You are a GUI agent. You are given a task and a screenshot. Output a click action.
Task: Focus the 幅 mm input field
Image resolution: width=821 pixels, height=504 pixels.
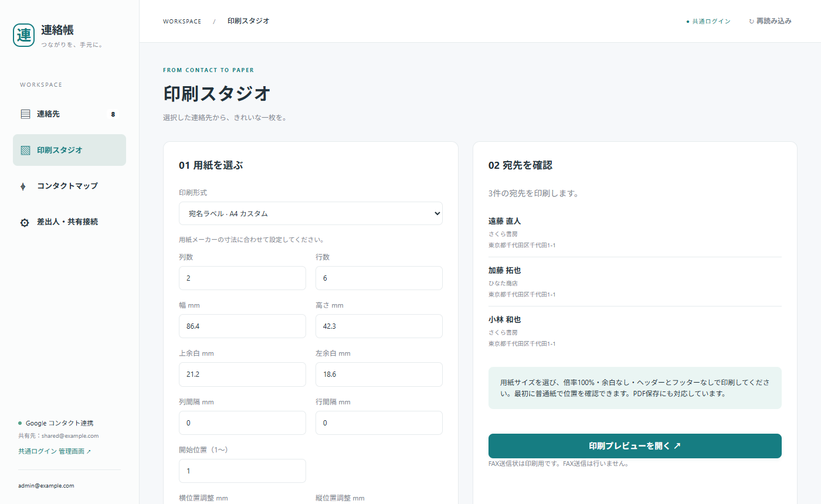(242, 326)
